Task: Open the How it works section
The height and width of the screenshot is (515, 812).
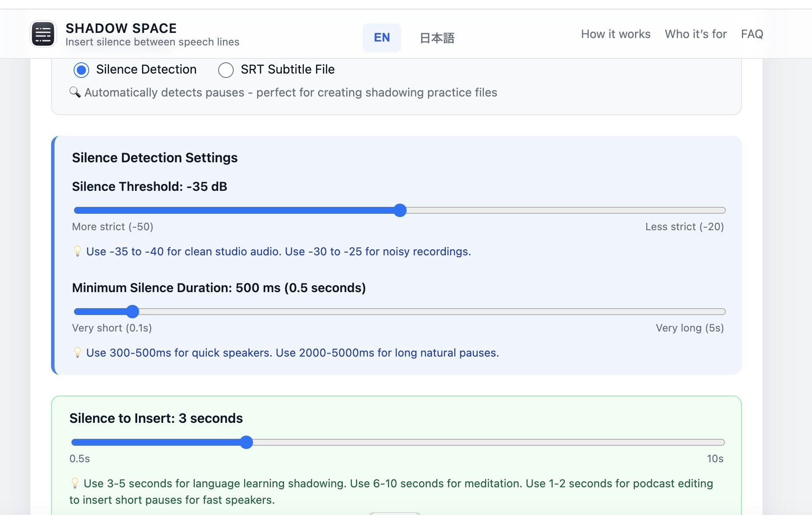Action: (x=615, y=34)
